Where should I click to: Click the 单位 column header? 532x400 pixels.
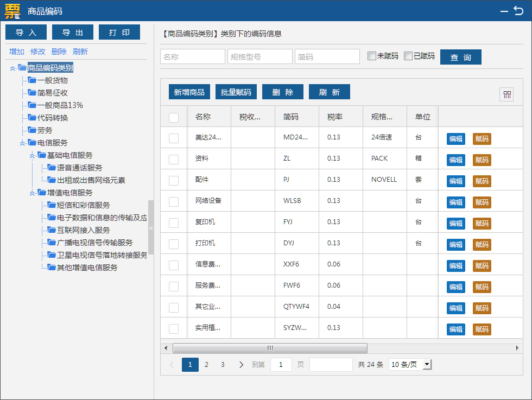click(423, 117)
